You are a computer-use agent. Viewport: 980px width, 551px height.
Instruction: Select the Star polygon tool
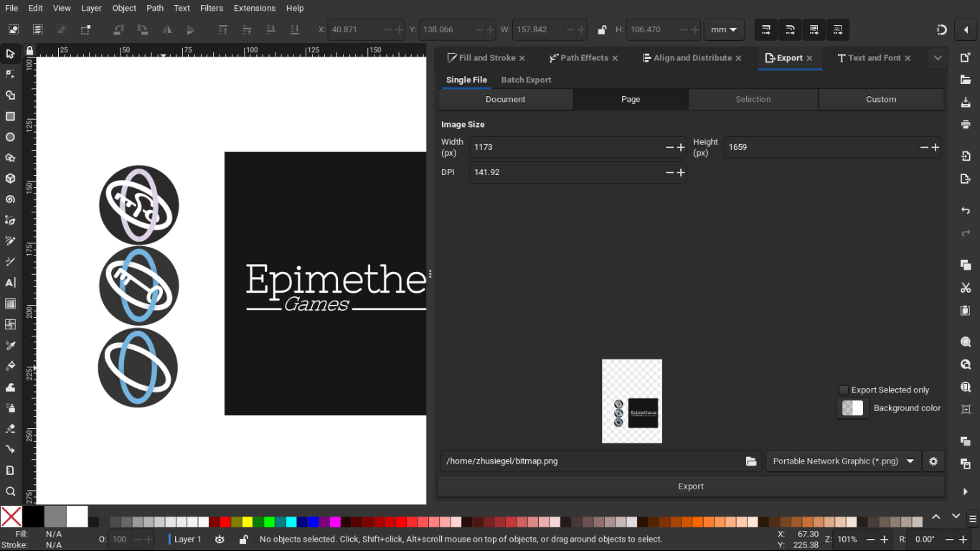coord(10,158)
